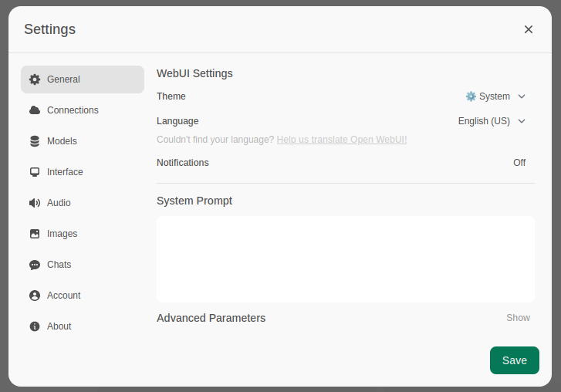This screenshot has width=561, height=392.
Task: Open the Audio settings tab
Action: pyautogui.click(x=59, y=203)
